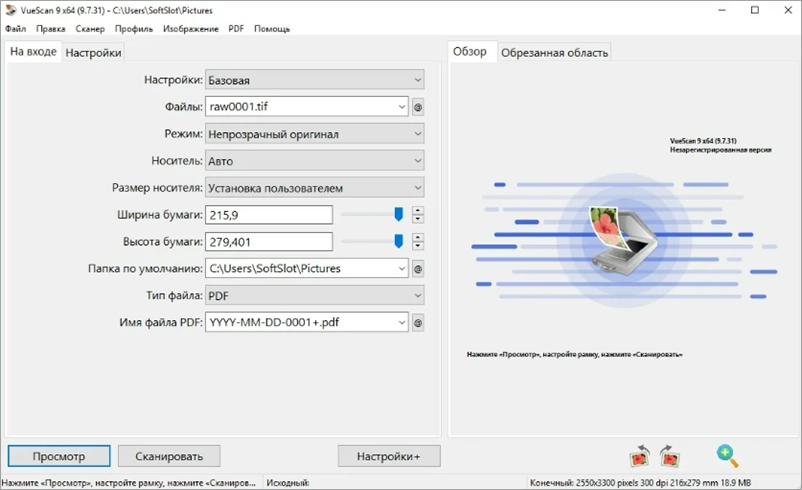Click the Настройки+ button

coord(389,456)
